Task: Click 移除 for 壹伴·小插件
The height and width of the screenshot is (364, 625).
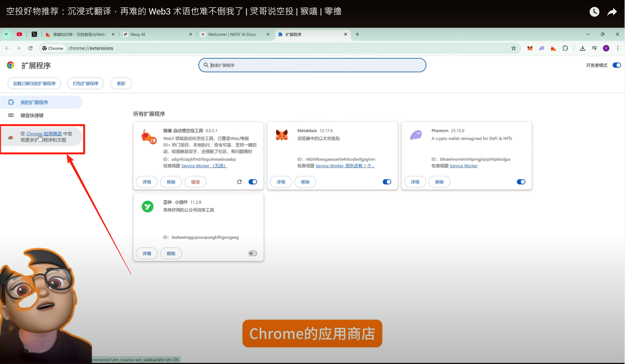Action: point(171,253)
